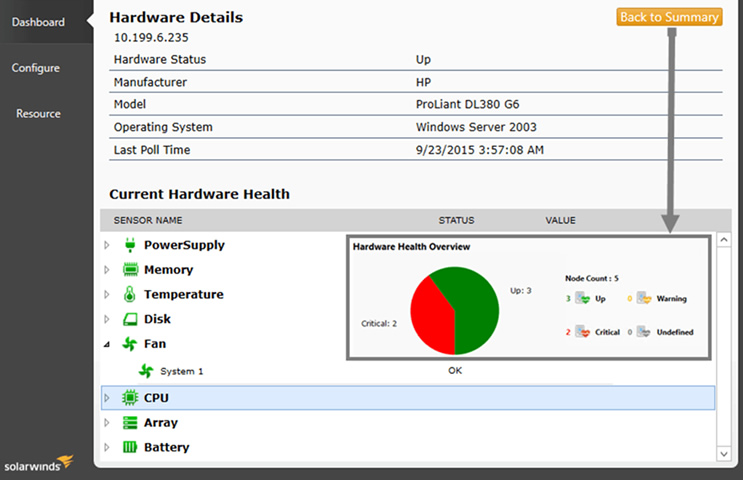The image size is (744, 481).
Task: Click the Back to Summary button
Action: pos(670,17)
